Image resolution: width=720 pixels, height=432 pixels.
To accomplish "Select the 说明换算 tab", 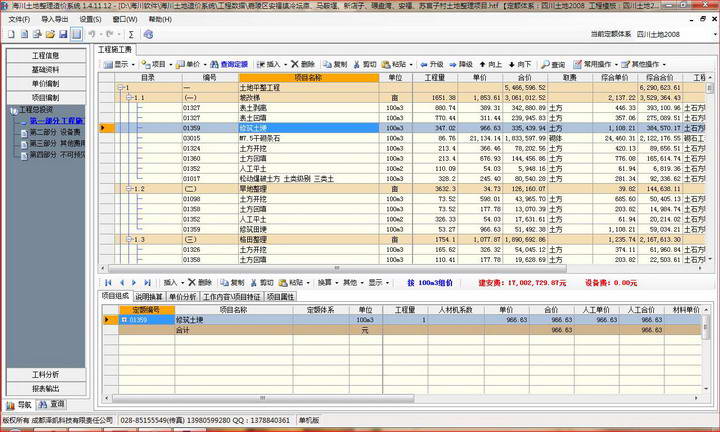I will pos(149,297).
